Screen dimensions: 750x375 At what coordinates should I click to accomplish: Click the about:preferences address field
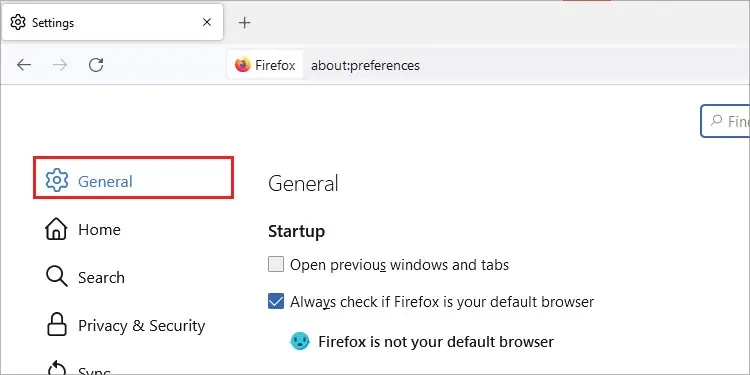coord(365,66)
